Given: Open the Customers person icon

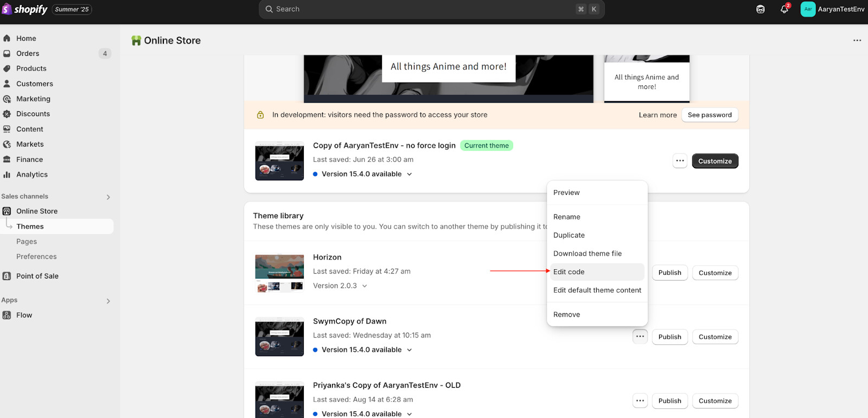Looking at the screenshot, I should (7, 84).
